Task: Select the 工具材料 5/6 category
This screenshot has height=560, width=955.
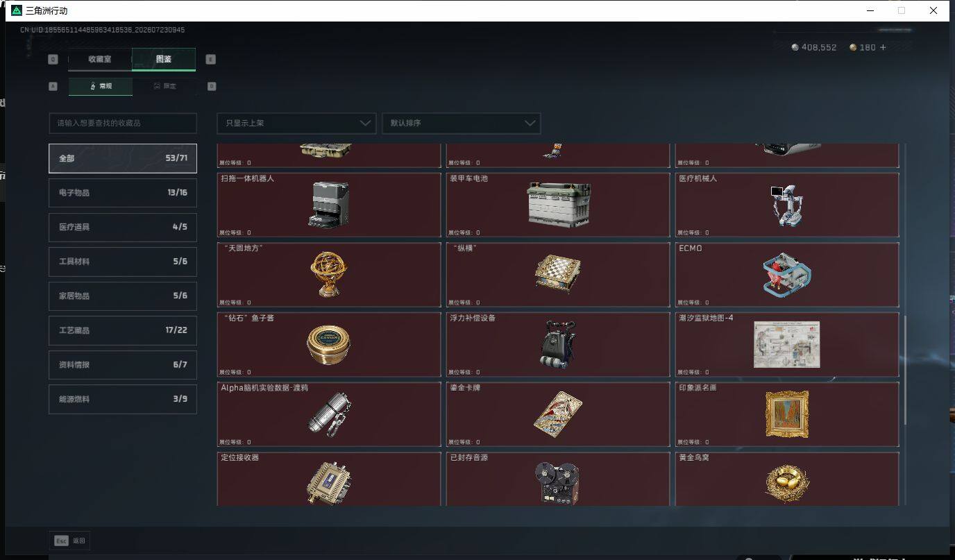Action: pos(123,262)
